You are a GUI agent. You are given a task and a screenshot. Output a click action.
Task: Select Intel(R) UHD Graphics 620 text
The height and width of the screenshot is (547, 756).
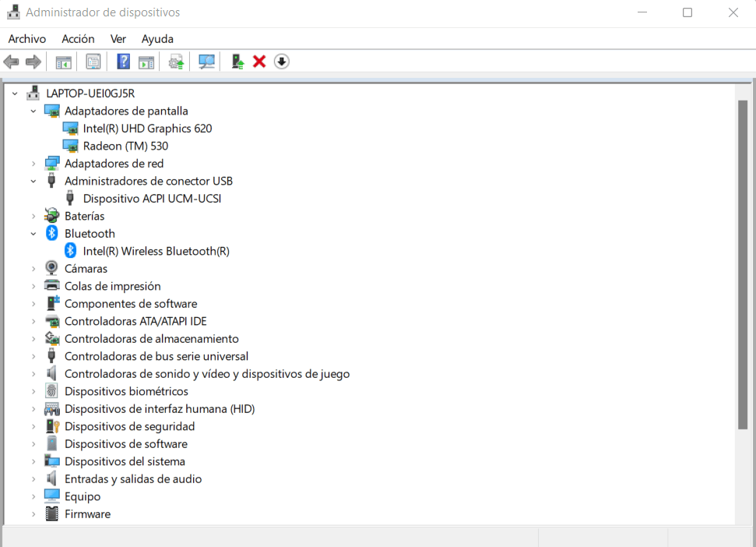tap(147, 129)
